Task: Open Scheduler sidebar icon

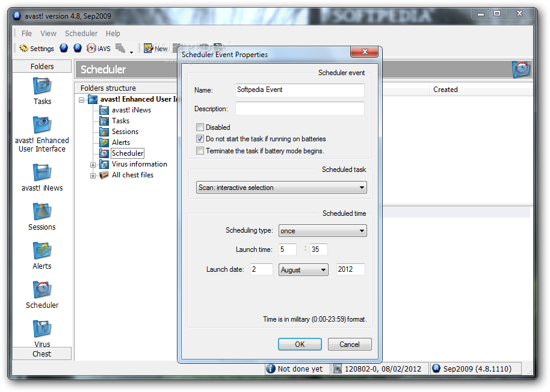Action: [42, 295]
